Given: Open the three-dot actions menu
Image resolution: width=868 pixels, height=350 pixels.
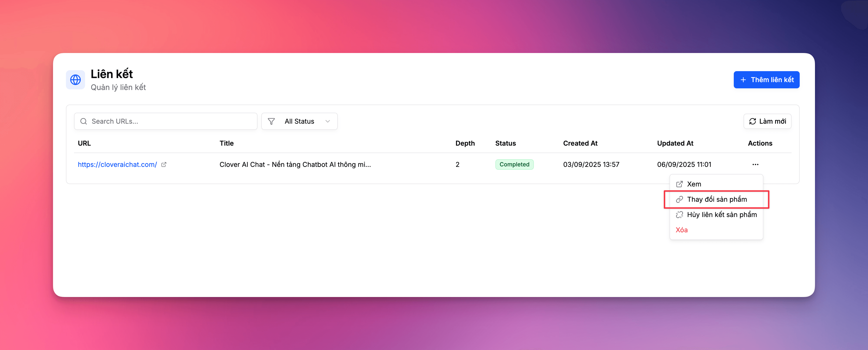Looking at the screenshot, I should 755,164.
